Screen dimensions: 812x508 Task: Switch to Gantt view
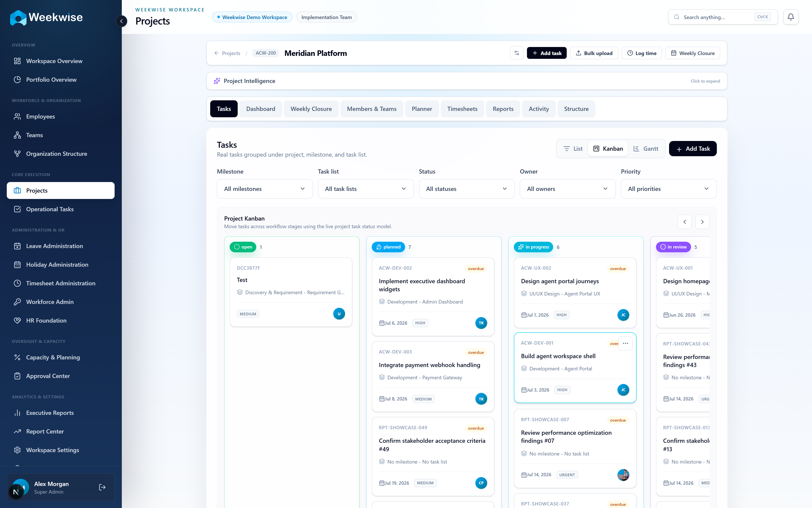tap(646, 149)
